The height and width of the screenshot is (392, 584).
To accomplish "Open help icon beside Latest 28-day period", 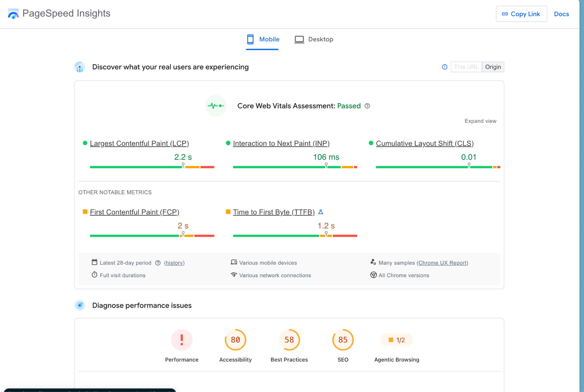I will [x=158, y=263].
